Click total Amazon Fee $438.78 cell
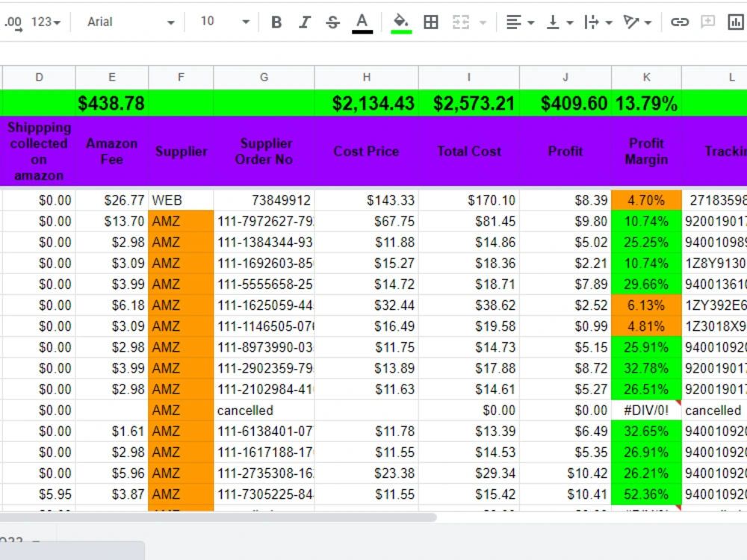 coord(112,103)
